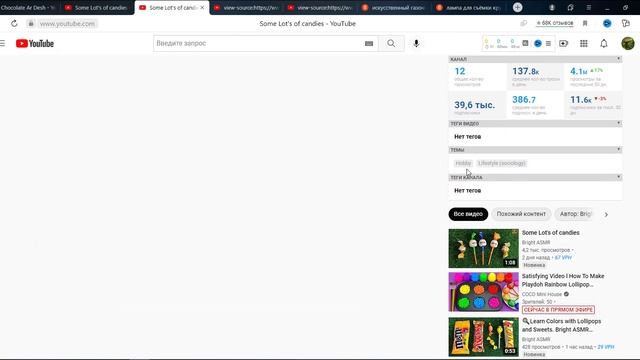Click the blue vidIQ round icon in YouTube header

[538, 43]
